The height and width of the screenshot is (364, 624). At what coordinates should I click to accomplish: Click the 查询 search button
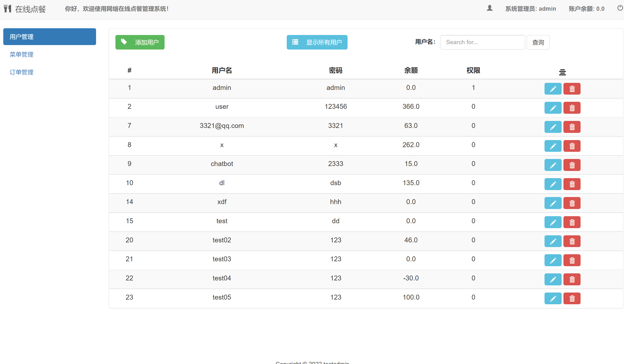pyautogui.click(x=538, y=42)
